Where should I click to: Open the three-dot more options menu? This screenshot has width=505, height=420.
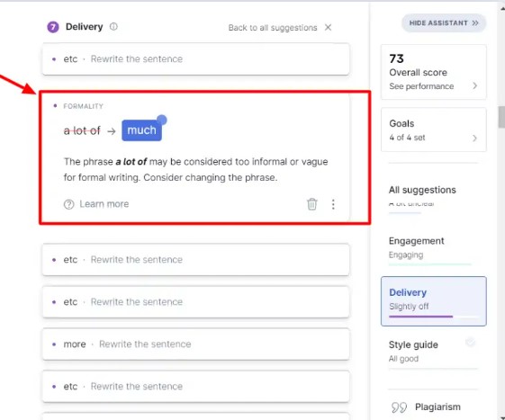[333, 204]
